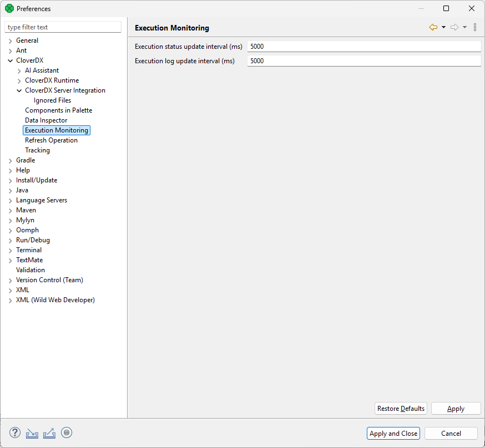Select the Tracking preference page
The height and width of the screenshot is (448, 485).
37,150
